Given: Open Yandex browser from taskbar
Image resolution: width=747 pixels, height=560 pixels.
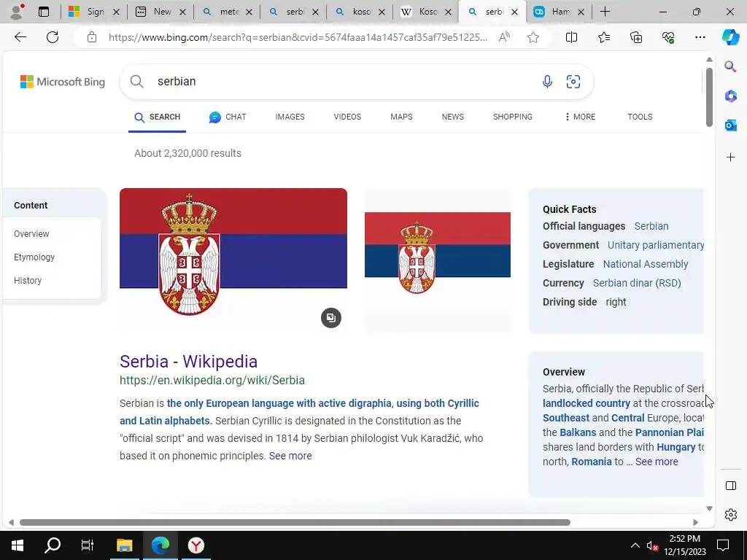Looking at the screenshot, I should (196, 545).
